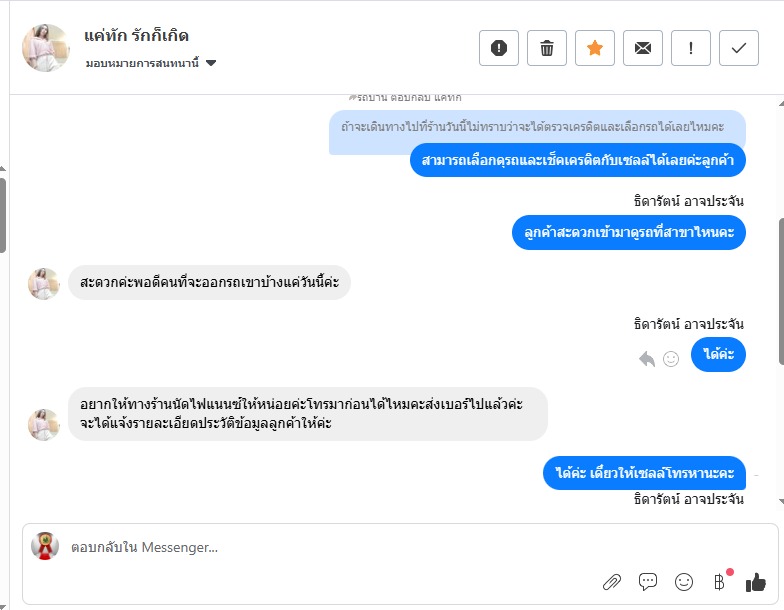The width and height of the screenshot is (784, 610).
Task: Open saved replies speech bubble icon
Action: click(x=648, y=581)
